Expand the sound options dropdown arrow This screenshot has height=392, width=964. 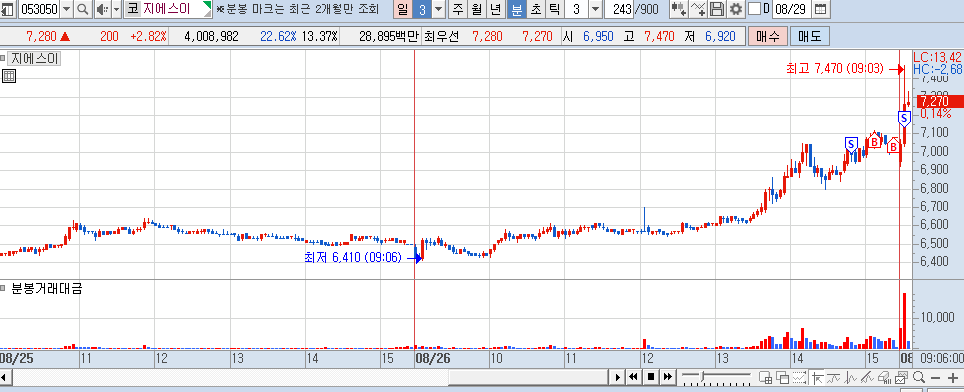116,9
